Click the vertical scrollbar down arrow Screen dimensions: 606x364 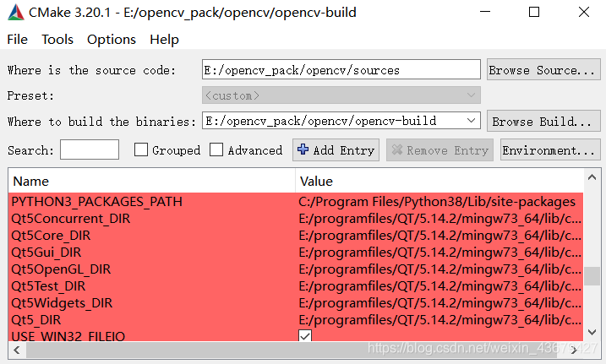click(x=592, y=332)
